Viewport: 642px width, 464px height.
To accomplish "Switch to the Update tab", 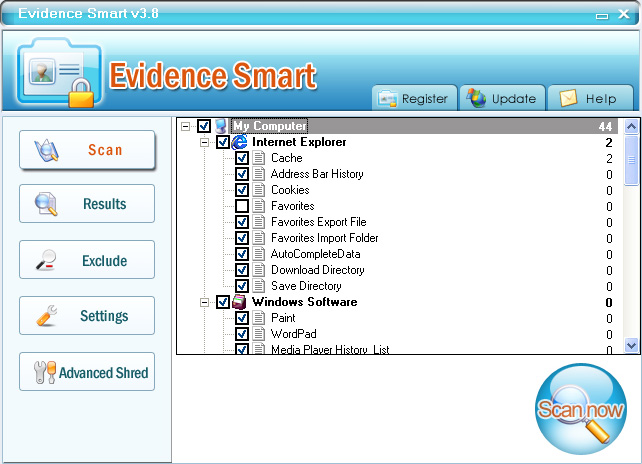I will pyautogui.click(x=502, y=98).
